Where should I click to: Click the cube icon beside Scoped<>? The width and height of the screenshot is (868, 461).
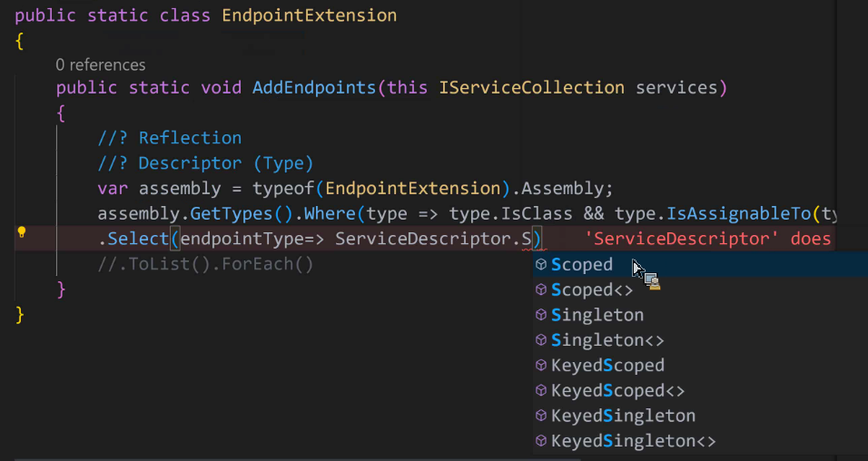tap(541, 290)
